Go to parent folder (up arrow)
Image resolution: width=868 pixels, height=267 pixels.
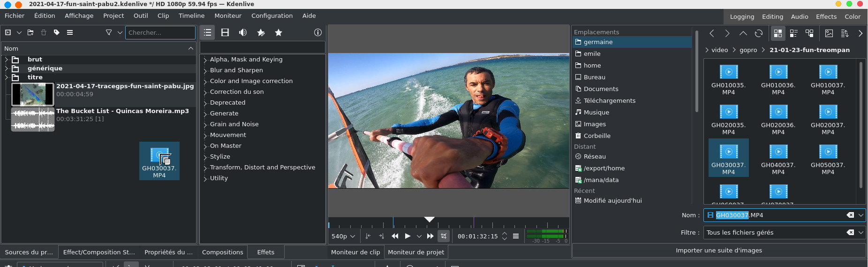coord(743,33)
